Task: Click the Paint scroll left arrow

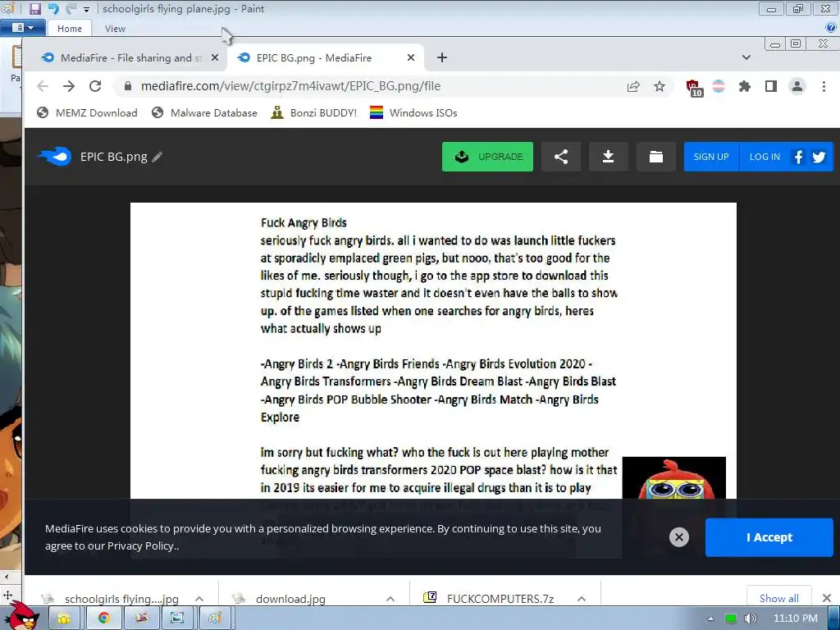Action: coord(6,577)
